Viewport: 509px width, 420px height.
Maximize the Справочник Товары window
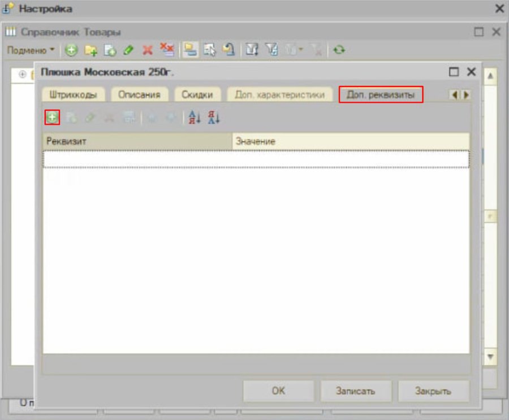(479, 32)
